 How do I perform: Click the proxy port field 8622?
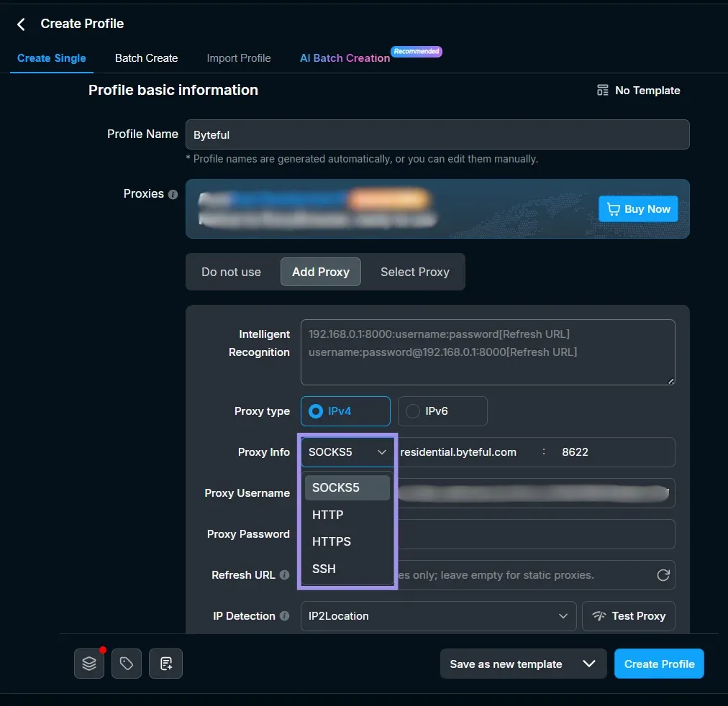point(613,452)
